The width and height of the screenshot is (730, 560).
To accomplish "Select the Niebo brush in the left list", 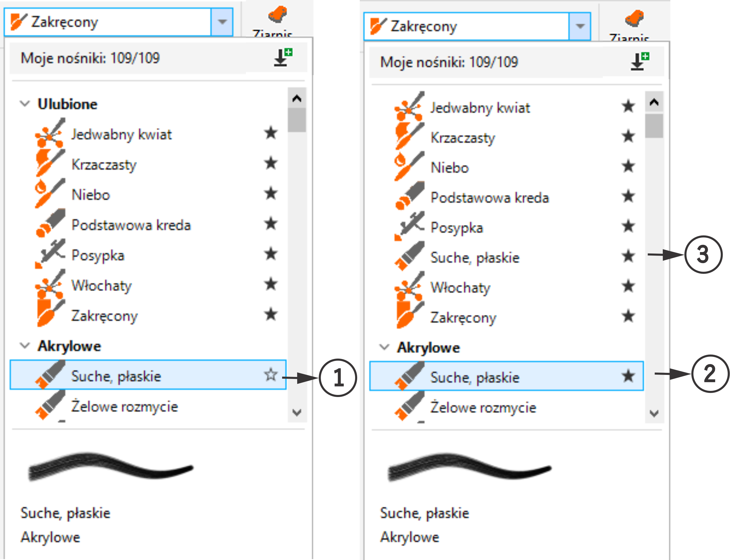I will (91, 195).
